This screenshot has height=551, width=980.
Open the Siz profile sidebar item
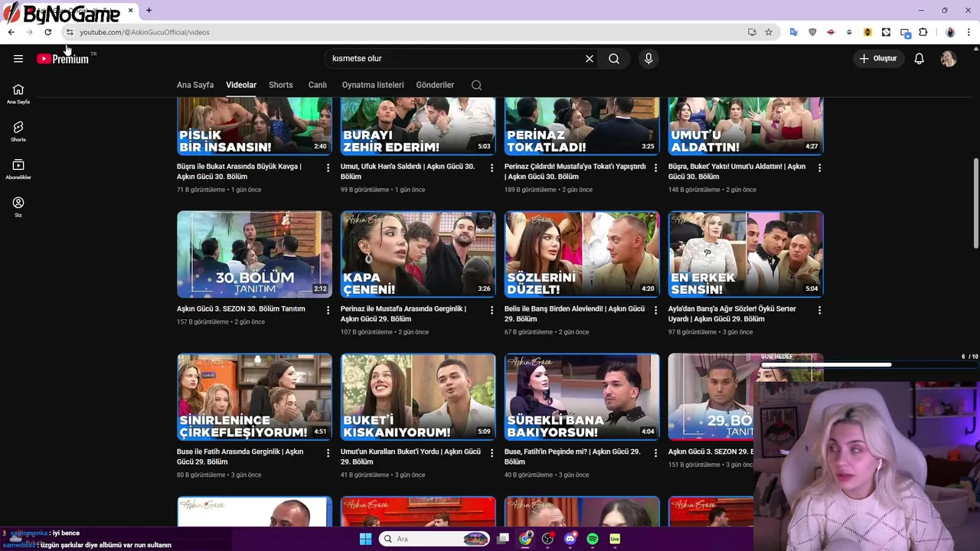click(18, 207)
